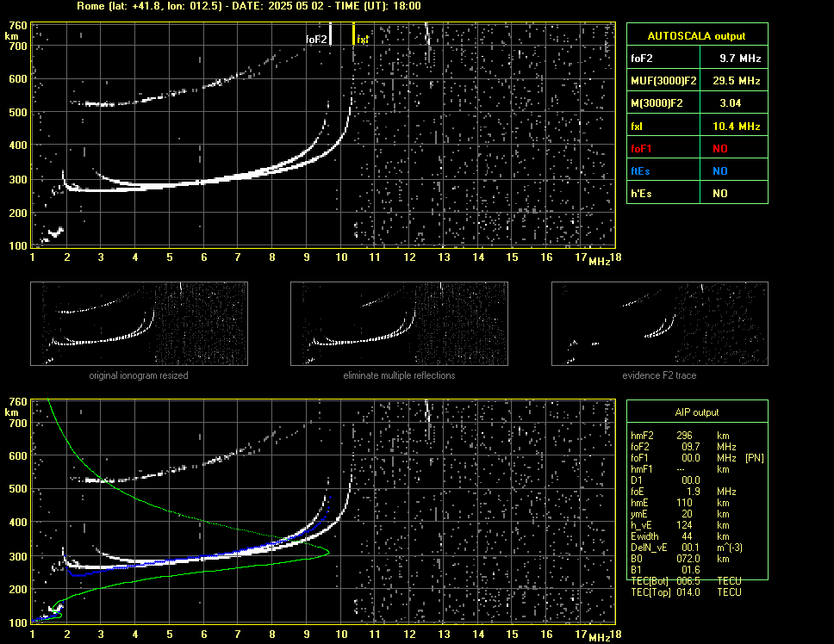Click the 'evidence F2 trace' thumbnail
This screenshot has height=644, width=834.
coord(660,324)
